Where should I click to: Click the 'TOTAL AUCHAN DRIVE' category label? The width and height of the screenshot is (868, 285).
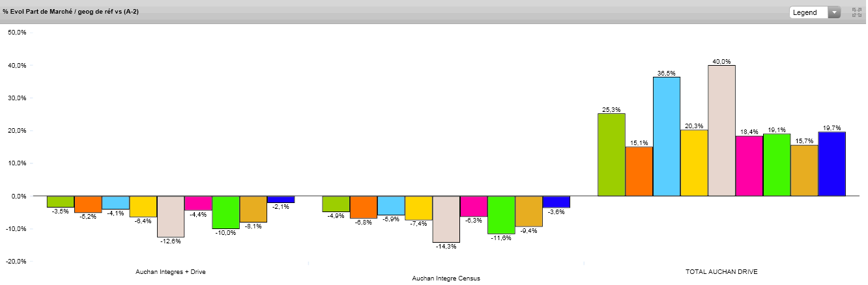721,271
